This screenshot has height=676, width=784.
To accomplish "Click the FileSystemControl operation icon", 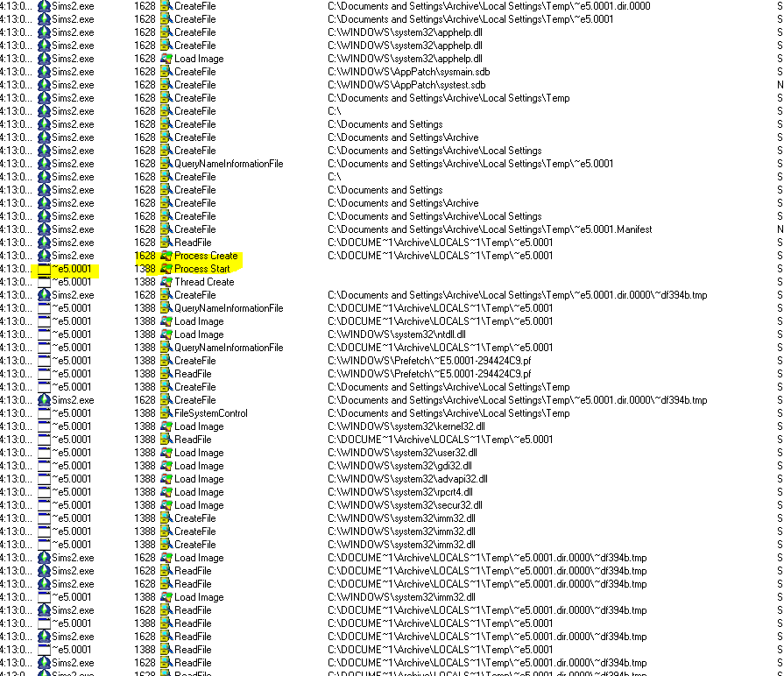I will click(166, 413).
